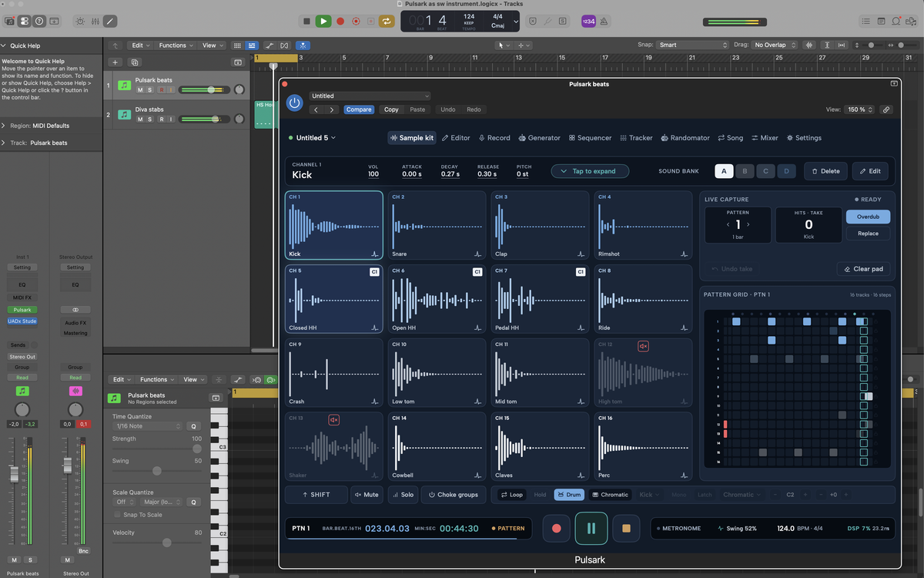Open the Logic Quick Help toolbar icon
Screen dimensions: 924x578
[39, 22]
